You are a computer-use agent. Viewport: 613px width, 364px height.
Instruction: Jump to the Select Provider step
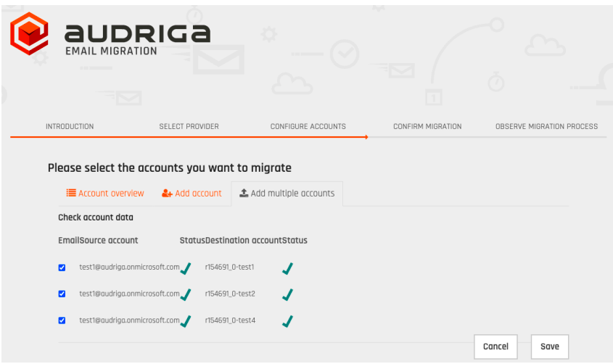pos(189,126)
